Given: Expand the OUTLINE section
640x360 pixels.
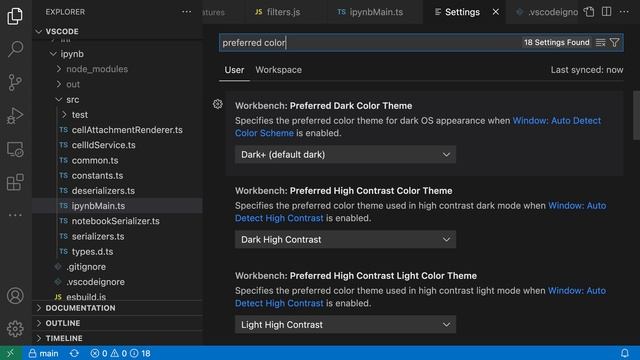Looking at the screenshot, I should pyautogui.click(x=118, y=323).
